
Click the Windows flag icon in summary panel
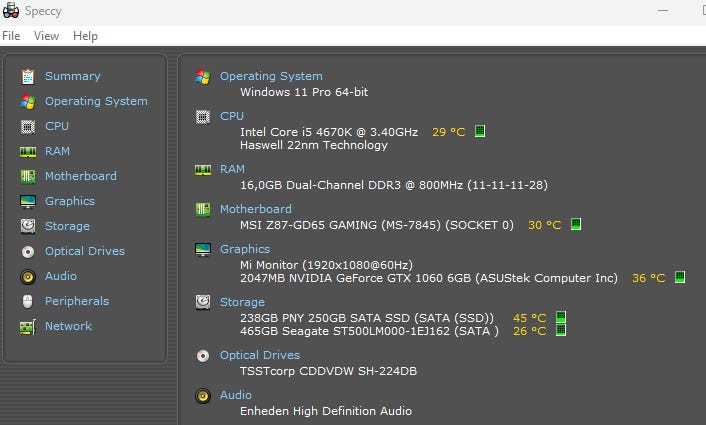pyautogui.click(x=203, y=77)
